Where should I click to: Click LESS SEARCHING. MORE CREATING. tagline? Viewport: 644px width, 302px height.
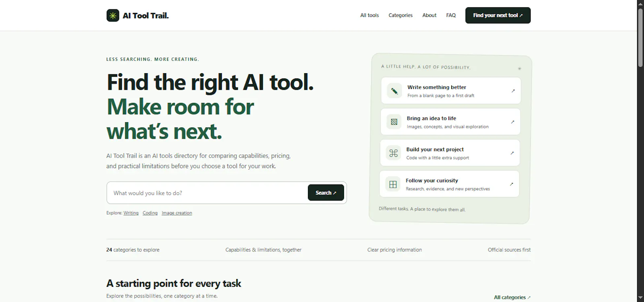153,59
